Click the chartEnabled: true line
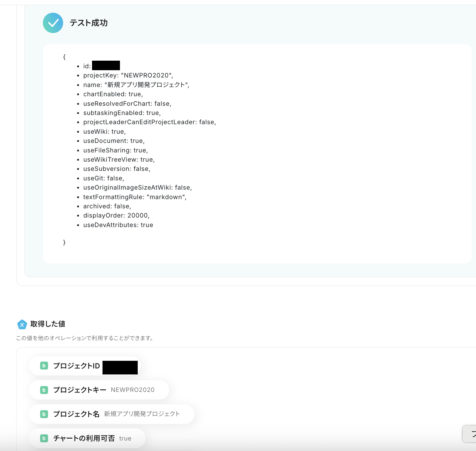The width and height of the screenshot is (476, 451). 113,94
